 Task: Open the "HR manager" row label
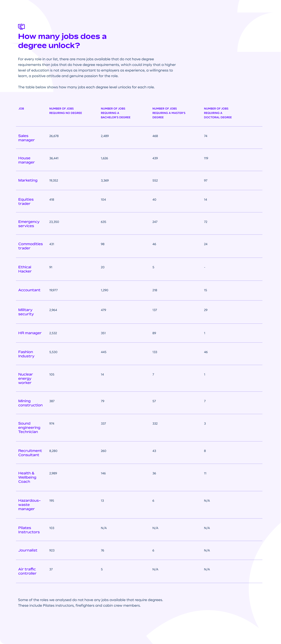click(x=30, y=333)
